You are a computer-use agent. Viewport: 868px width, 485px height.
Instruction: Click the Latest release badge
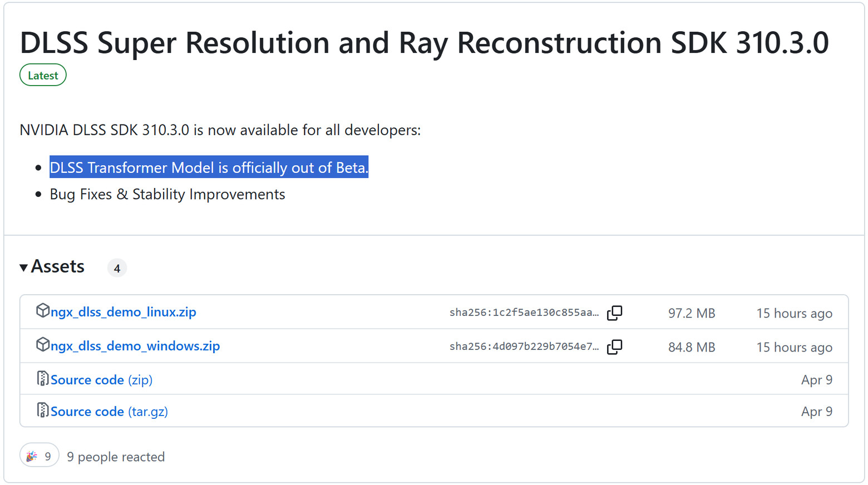[43, 75]
